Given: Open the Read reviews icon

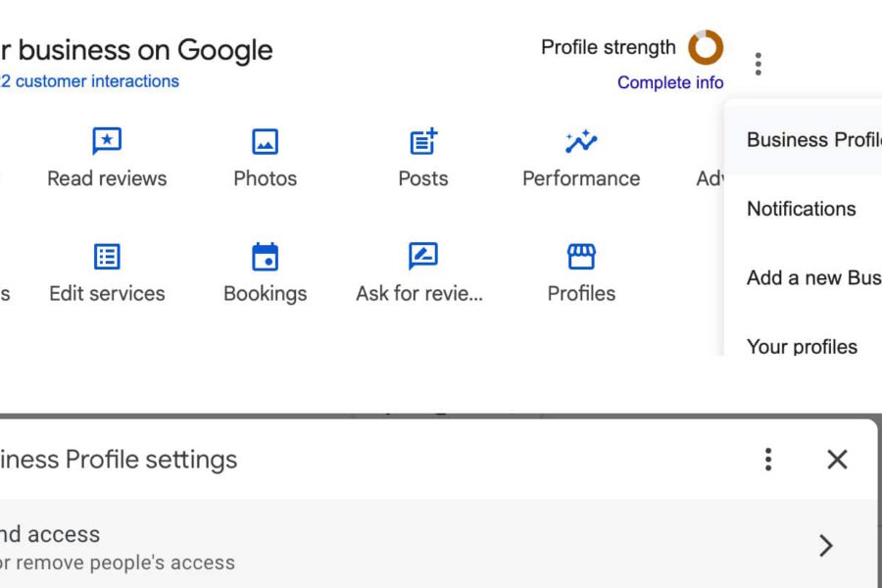Looking at the screenshot, I should click(x=107, y=141).
